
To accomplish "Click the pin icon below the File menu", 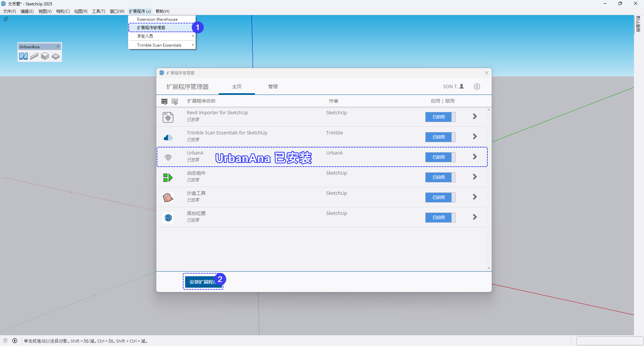I will tap(6, 19).
